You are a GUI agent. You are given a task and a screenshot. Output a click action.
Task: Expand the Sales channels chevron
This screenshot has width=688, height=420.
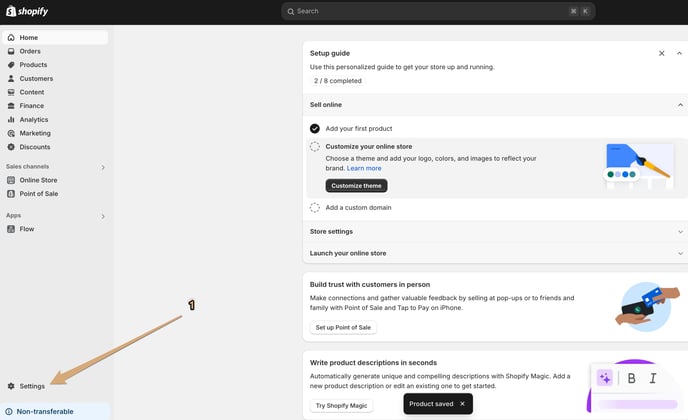(x=103, y=167)
